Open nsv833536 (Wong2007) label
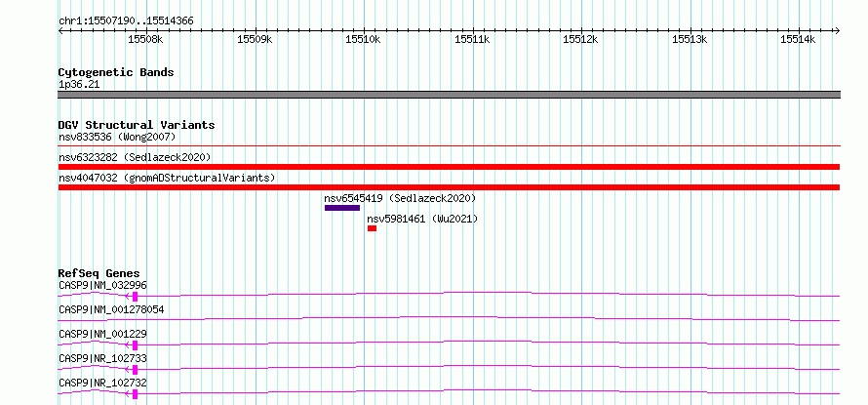 [x=117, y=137]
